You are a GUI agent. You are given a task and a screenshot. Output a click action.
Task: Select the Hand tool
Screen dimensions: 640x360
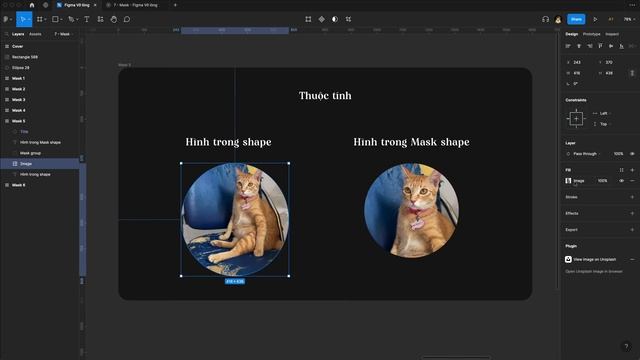[x=114, y=19]
